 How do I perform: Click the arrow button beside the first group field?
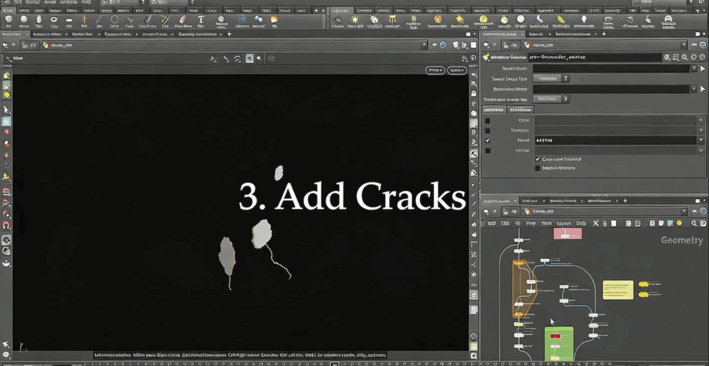702,68
